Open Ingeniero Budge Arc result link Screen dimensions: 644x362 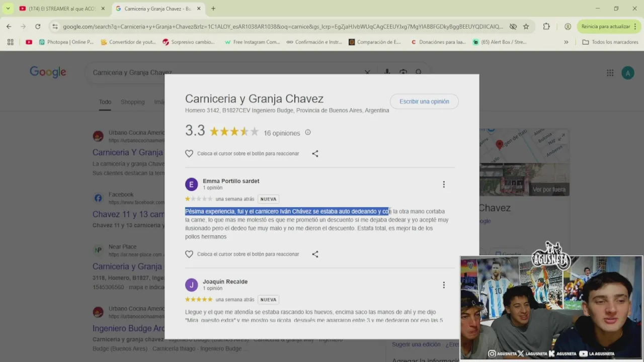coord(128,328)
